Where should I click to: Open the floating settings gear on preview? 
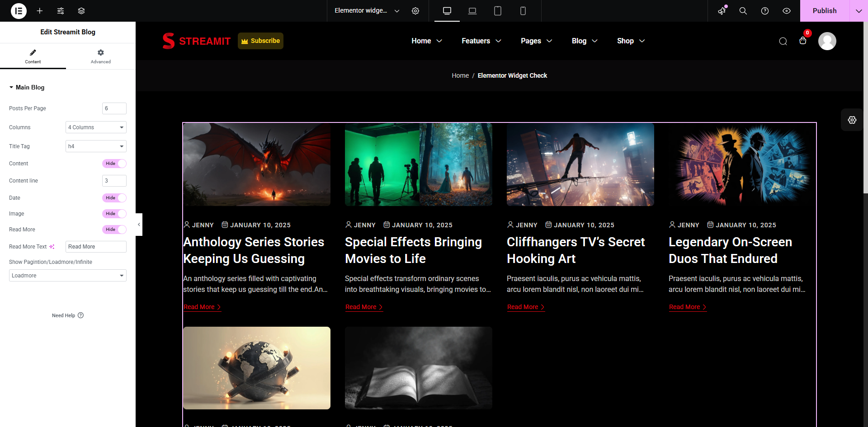click(852, 120)
